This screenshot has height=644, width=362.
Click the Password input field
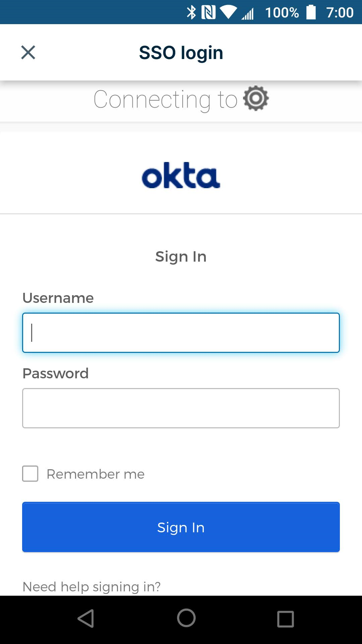(x=181, y=408)
